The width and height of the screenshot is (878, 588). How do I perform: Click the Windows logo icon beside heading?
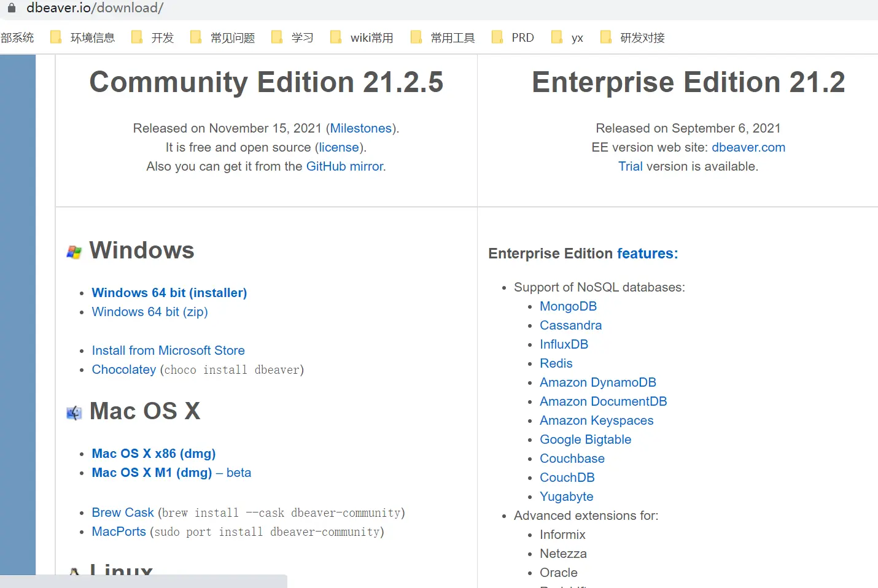tap(74, 252)
